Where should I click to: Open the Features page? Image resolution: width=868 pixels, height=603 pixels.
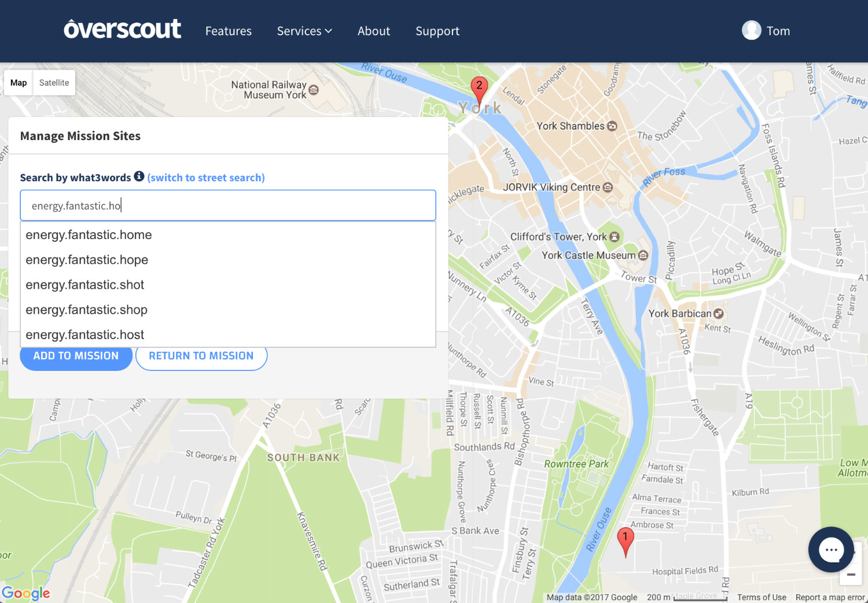pyautogui.click(x=229, y=31)
